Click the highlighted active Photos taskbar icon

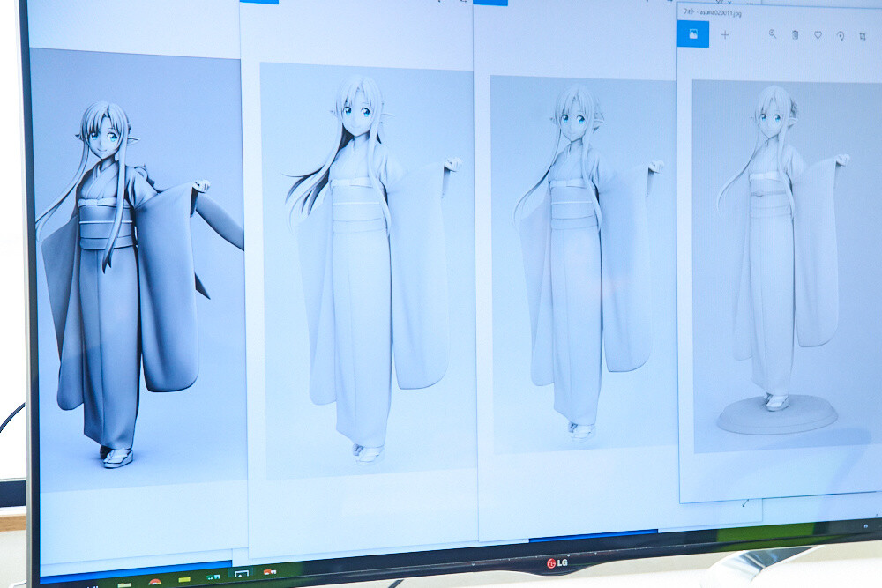(x=241, y=575)
